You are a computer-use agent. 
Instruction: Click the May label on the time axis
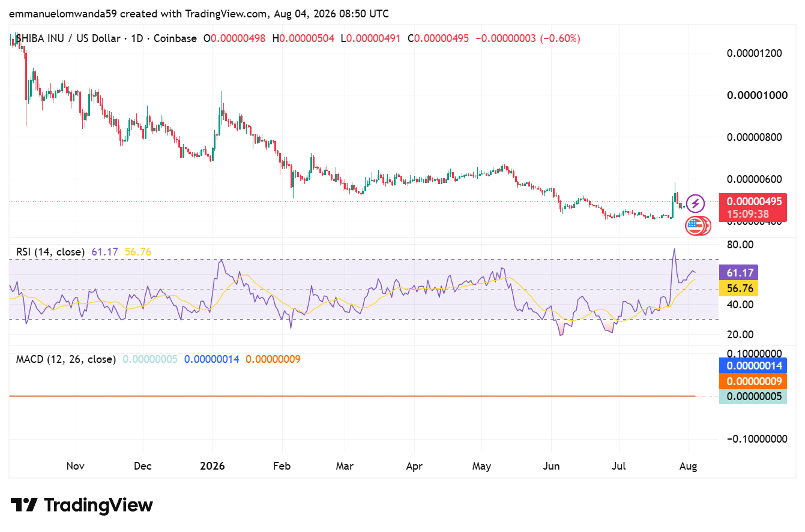point(481,466)
